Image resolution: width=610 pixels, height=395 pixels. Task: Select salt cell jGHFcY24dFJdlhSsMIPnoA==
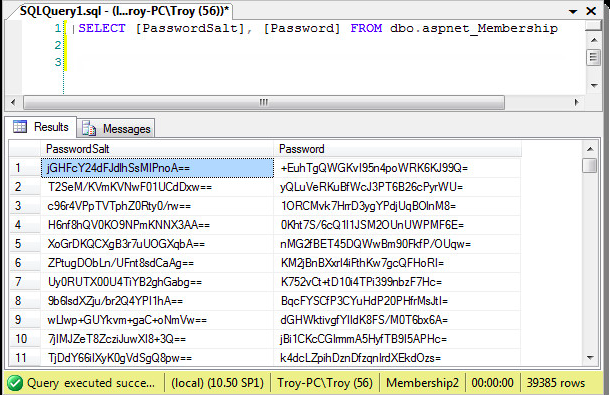157,168
